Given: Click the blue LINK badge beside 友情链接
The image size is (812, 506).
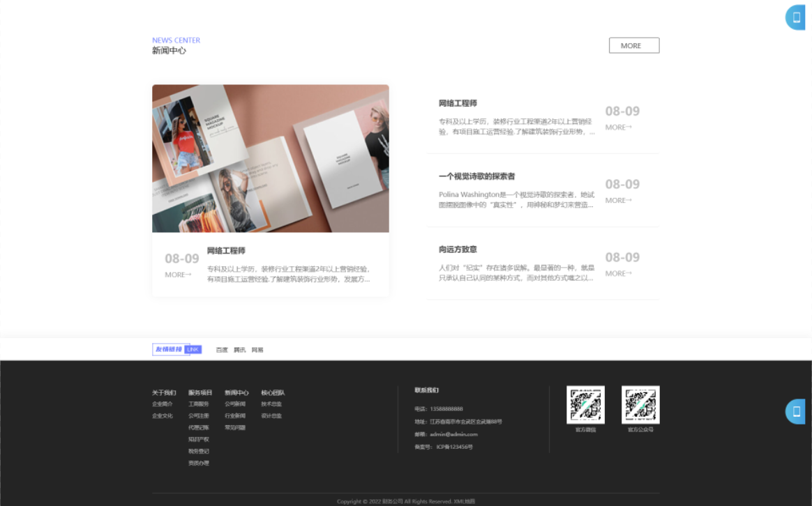Looking at the screenshot, I should (193, 348).
